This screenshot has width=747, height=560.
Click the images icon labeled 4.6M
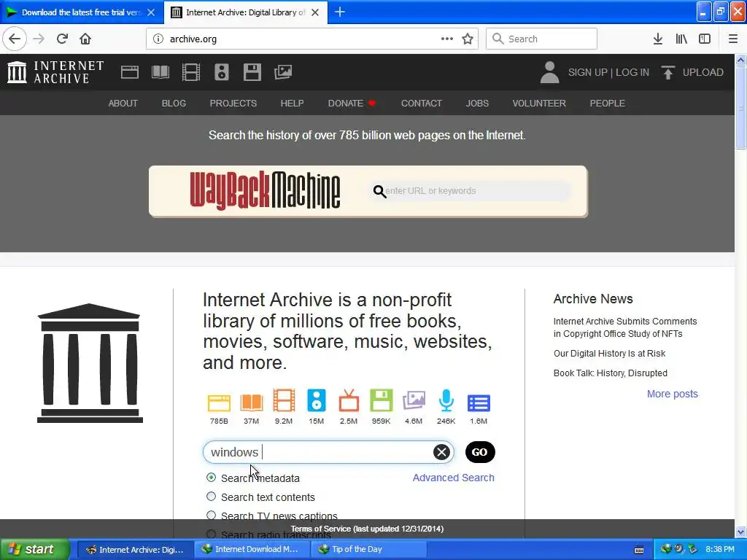point(414,400)
